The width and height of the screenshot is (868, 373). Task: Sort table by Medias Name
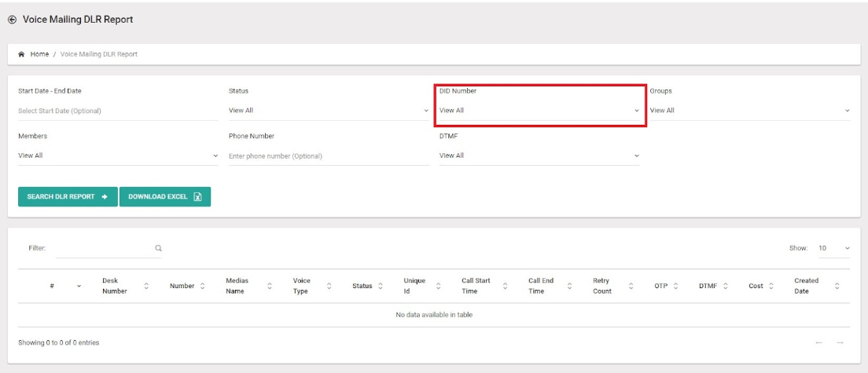pos(249,286)
